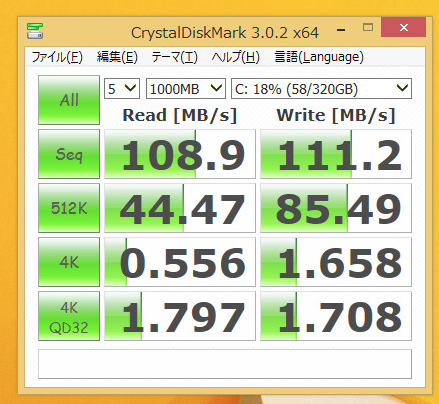
Task: Open the 言語(Language) menu
Action: click(x=319, y=57)
